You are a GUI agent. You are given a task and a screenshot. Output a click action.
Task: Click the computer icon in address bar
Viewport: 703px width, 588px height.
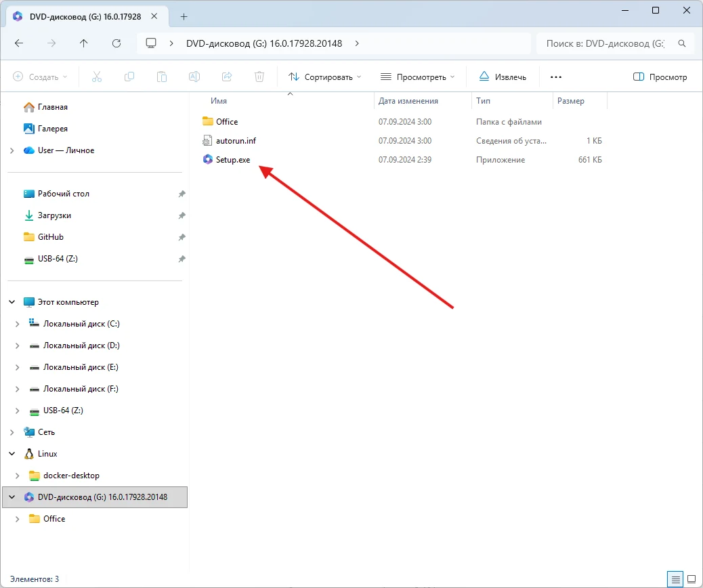(x=151, y=43)
